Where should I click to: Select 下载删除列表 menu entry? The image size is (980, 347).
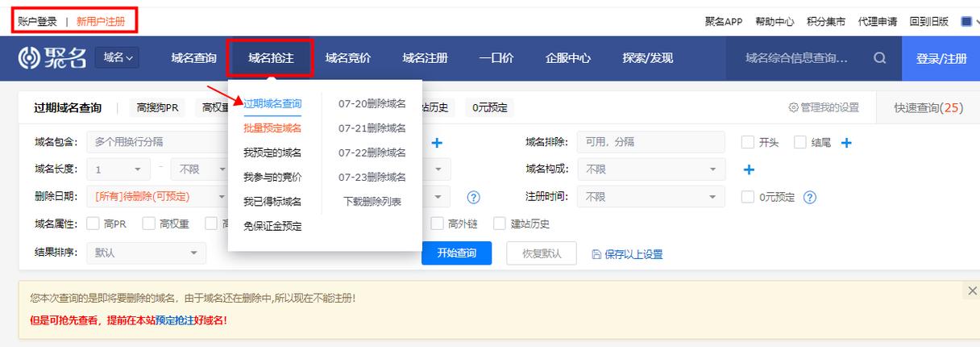[x=372, y=202]
